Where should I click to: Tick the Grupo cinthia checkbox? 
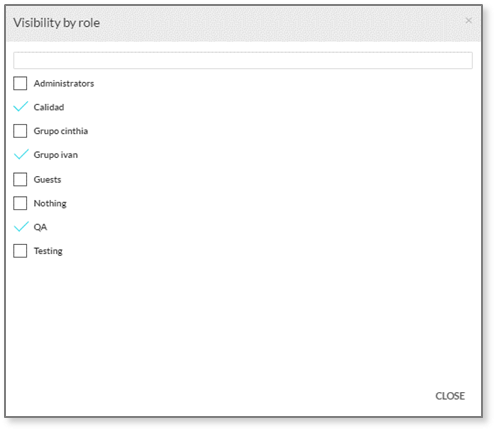coord(20,131)
